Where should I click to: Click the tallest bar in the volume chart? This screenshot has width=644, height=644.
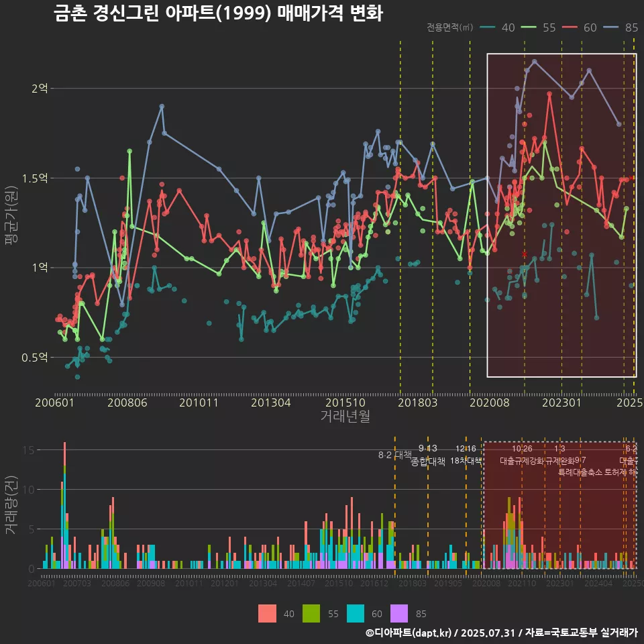64,505
